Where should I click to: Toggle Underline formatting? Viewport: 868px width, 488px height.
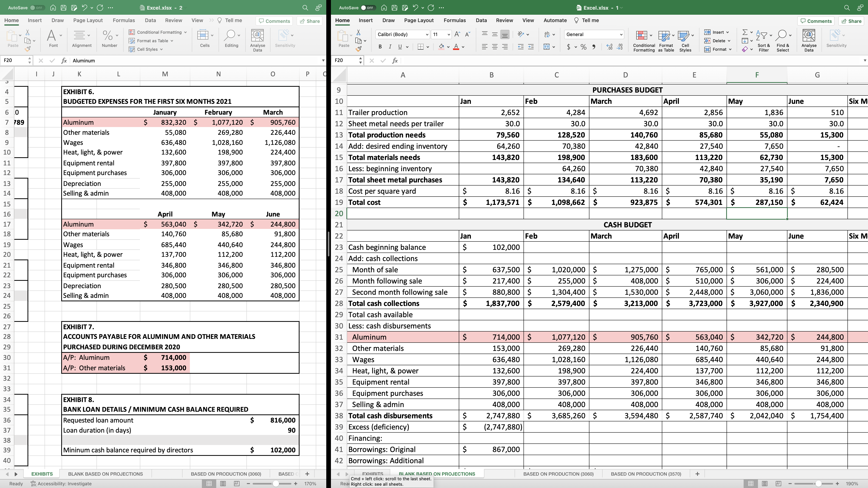click(x=400, y=47)
